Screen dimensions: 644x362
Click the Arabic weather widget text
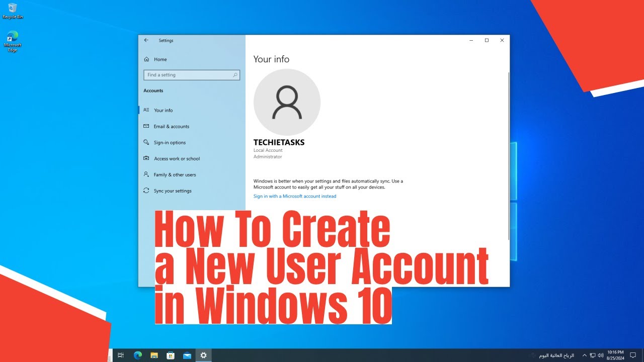[556, 355]
